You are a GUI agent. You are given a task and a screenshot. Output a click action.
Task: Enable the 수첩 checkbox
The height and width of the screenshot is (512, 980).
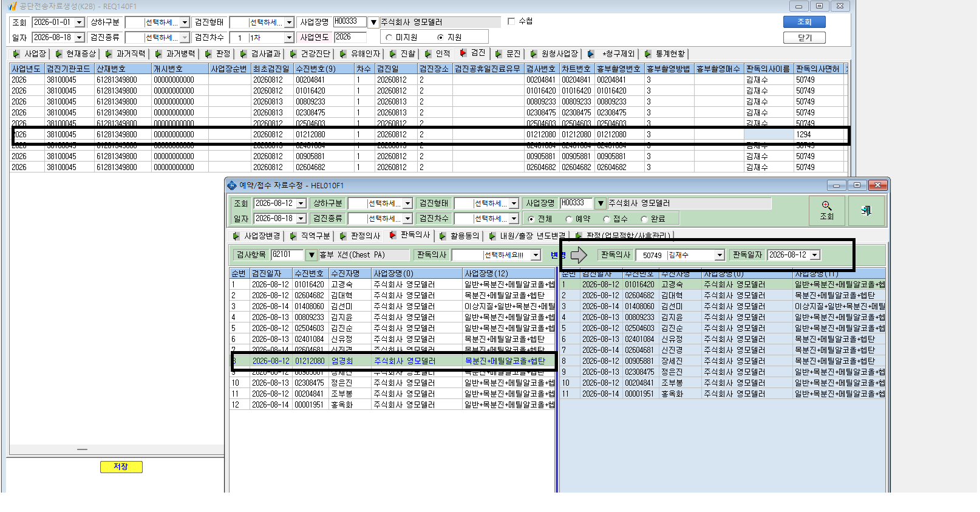[511, 21]
